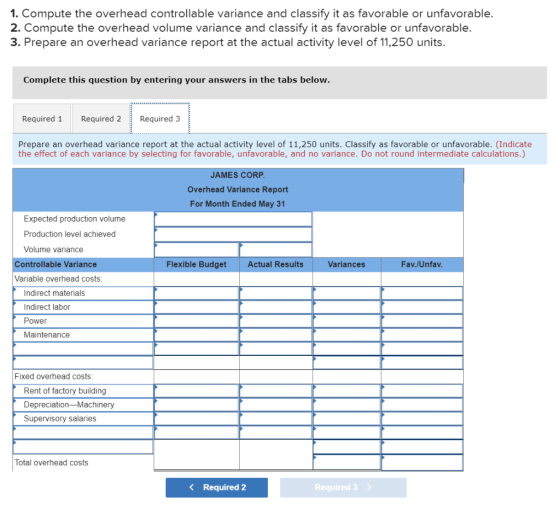Click the Variances column header
The height and width of the screenshot is (509, 560).
pos(346,265)
